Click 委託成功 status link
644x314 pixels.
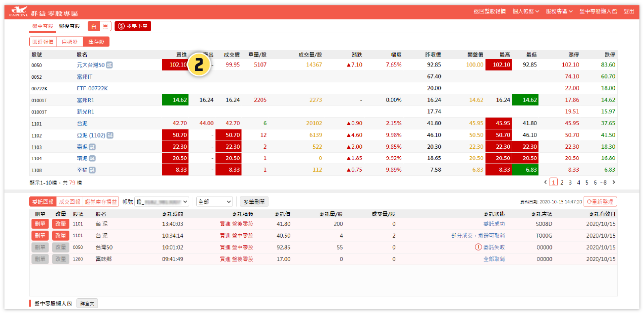pyautogui.click(x=494, y=224)
